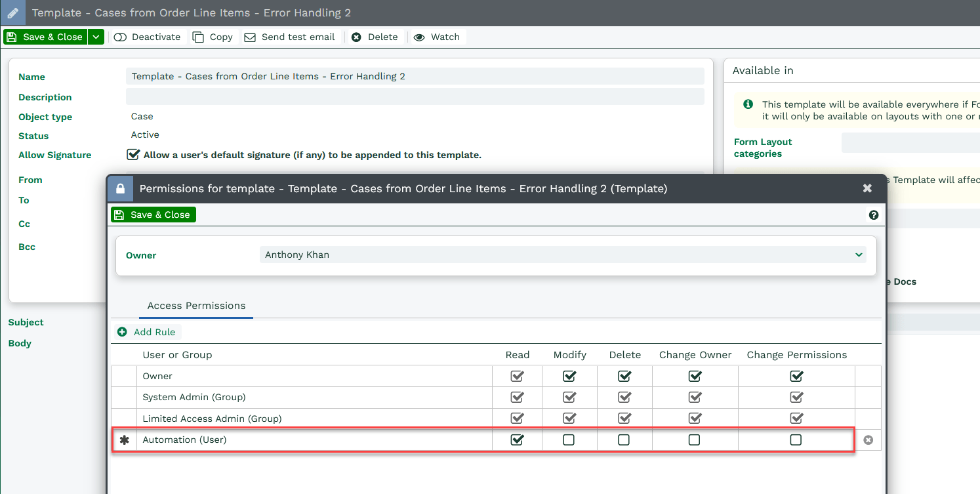Viewport: 980px width, 494px height.
Task: Click Modify checkbox for Limited Access Admin (Group)
Action: click(569, 418)
